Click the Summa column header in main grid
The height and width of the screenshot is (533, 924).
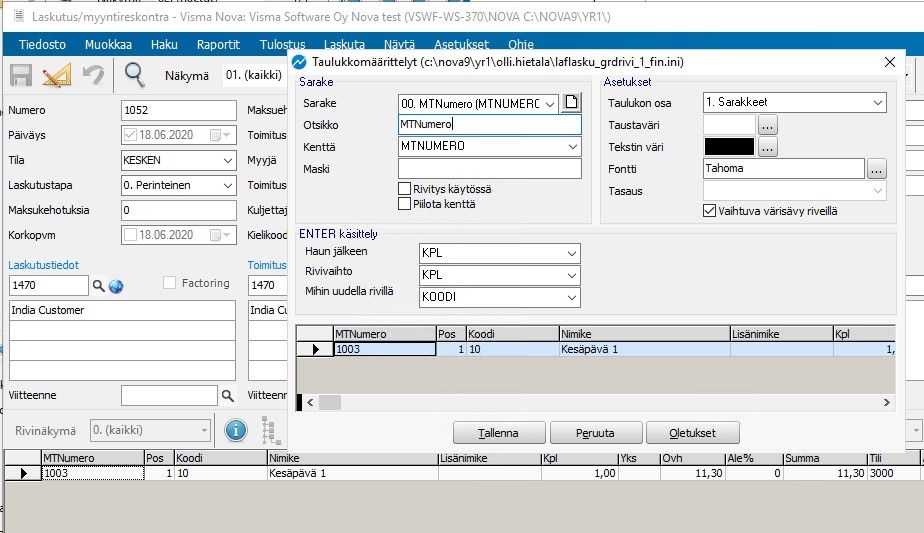(824, 458)
